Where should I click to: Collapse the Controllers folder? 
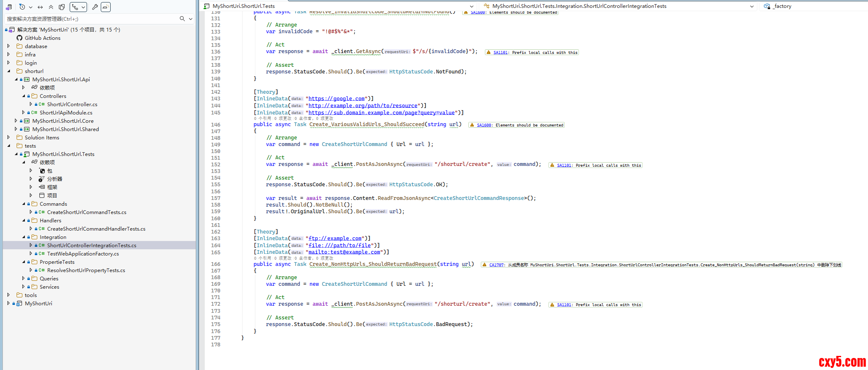coord(24,96)
